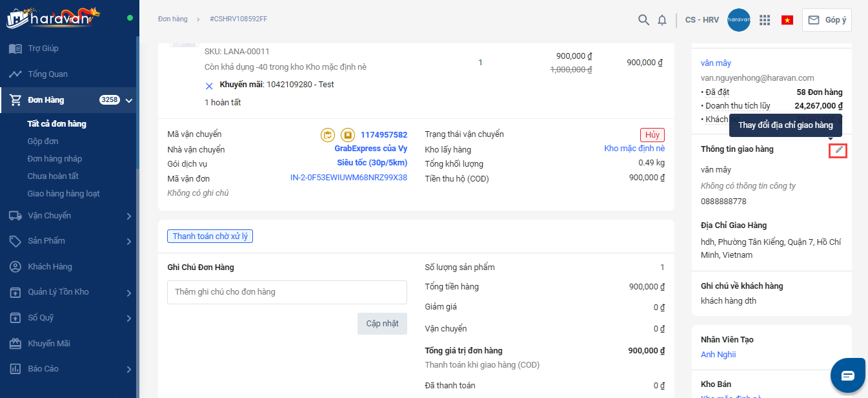
Task: Open Khách Hàng in the sidebar
Action: [x=50, y=267]
